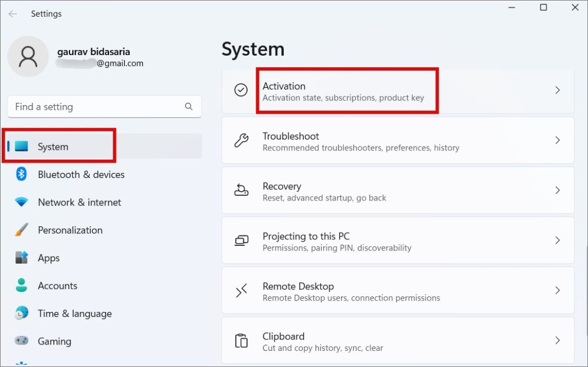588x367 pixels.
Task: Open the Recovery settings page
Action: tap(398, 190)
